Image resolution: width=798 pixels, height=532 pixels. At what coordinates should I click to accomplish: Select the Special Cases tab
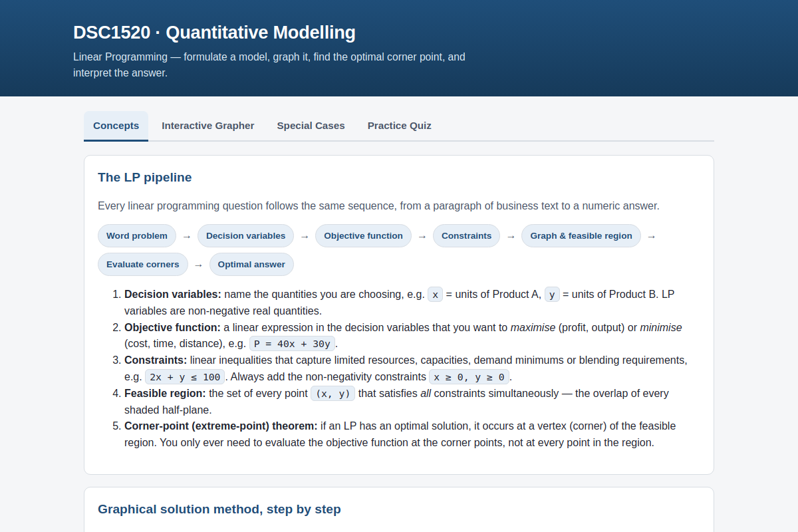tap(311, 126)
